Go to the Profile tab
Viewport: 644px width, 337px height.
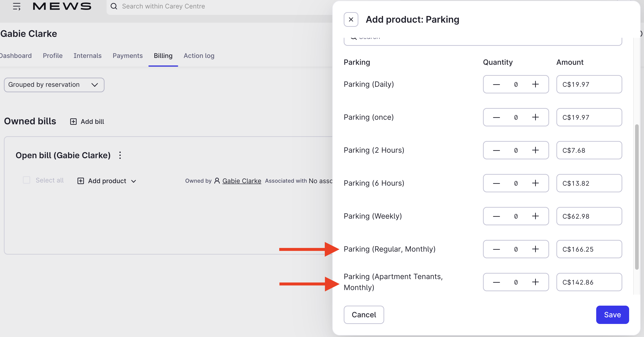coord(53,56)
